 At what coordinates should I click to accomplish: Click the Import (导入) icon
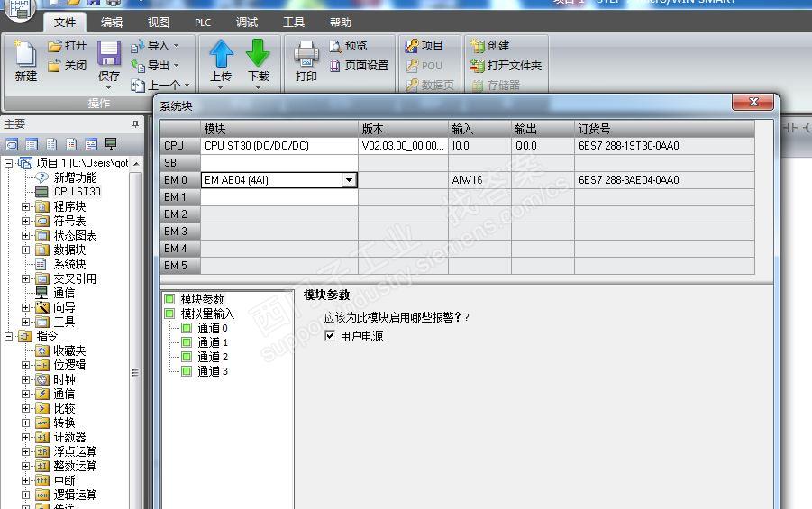[137, 46]
